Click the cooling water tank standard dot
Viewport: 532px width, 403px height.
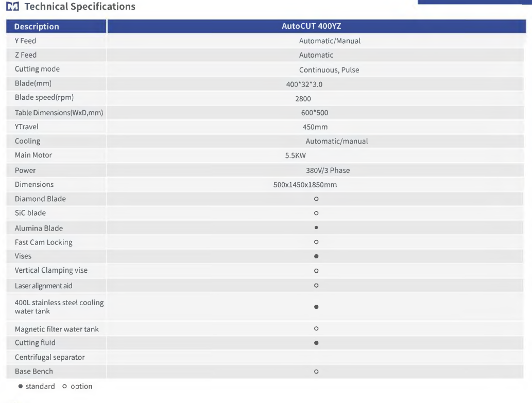point(316,307)
